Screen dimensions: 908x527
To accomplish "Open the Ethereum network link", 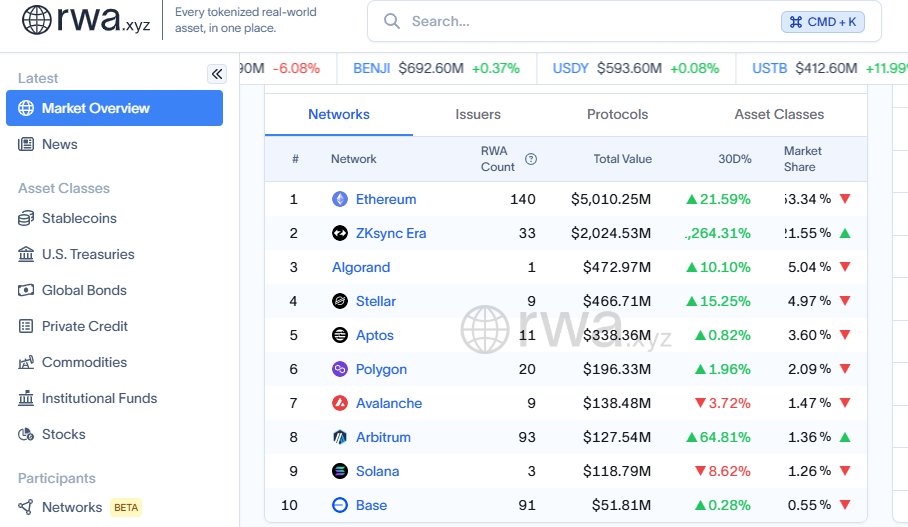I will pyautogui.click(x=386, y=199).
